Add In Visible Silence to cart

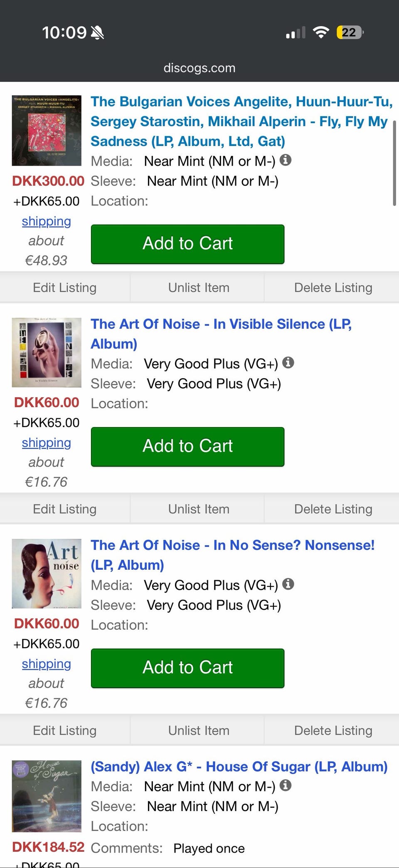(x=187, y=446)
